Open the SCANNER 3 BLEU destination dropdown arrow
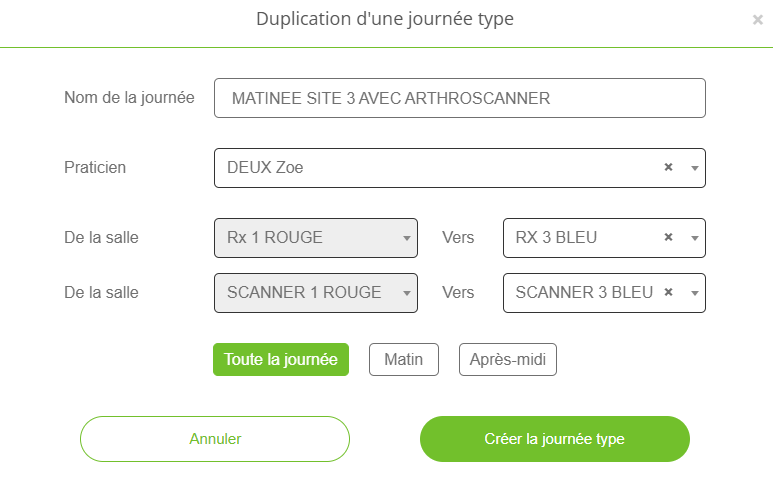This screenshot has height=479, width=773. coord(694,293)
